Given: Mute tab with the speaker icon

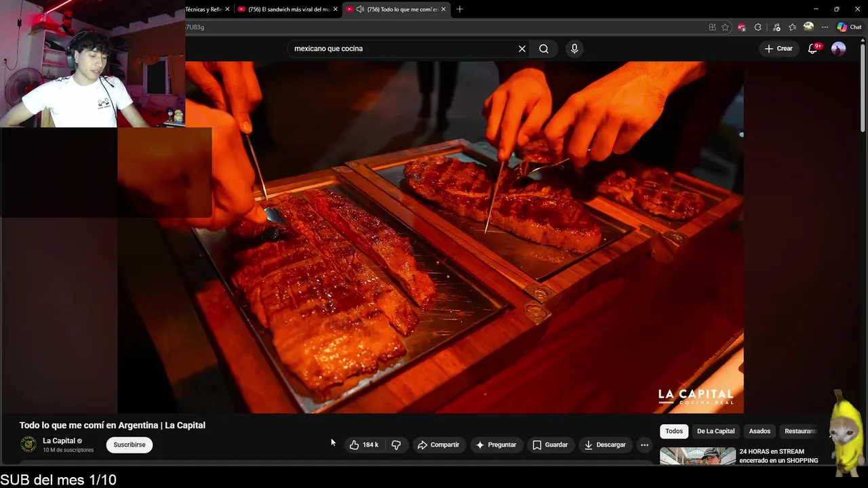Looking at the screenshot, I should tap(360, 9).
